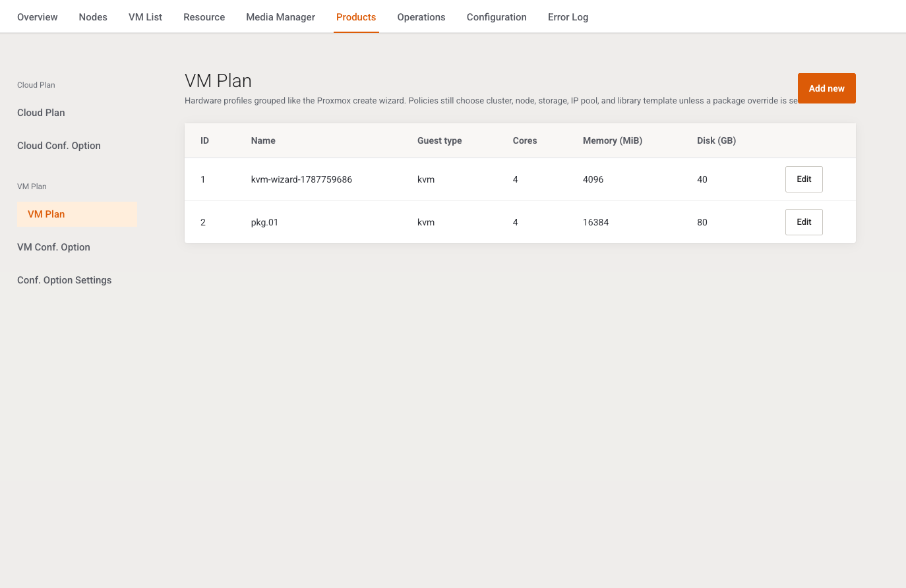Click the pkg.01 name cell
Viewport: 906px width, 588px height.
(x=264, y=222)
